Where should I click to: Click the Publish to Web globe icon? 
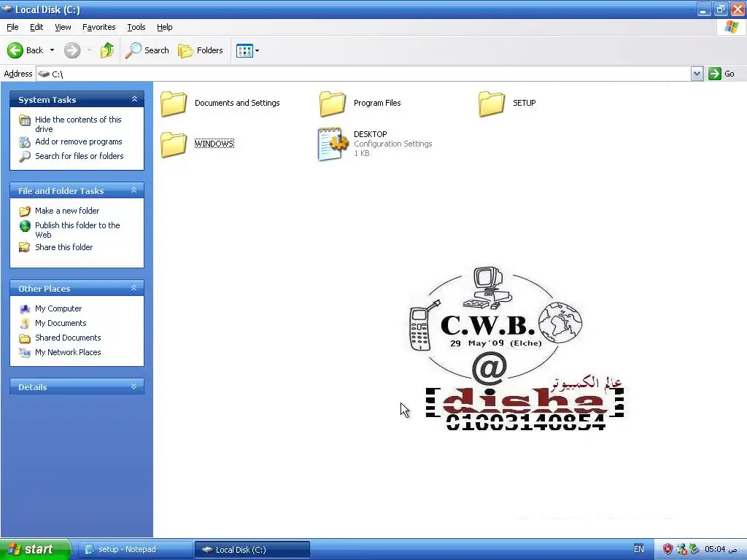pyautogui.click(x=25, y=226)
